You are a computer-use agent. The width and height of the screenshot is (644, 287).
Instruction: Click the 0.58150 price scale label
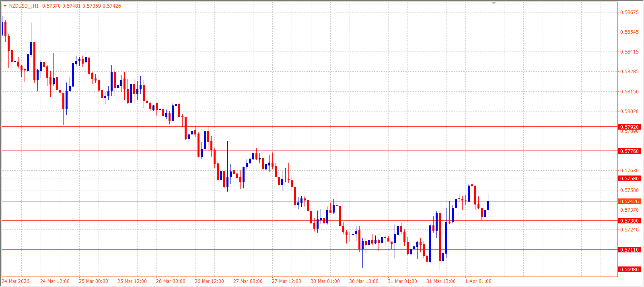coord(630,92)
